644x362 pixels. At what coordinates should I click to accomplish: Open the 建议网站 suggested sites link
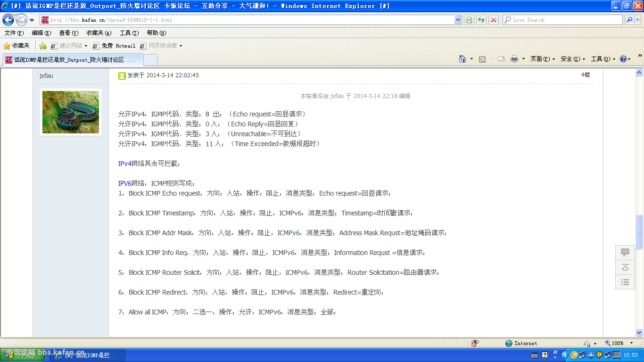[x=69, y=46]
